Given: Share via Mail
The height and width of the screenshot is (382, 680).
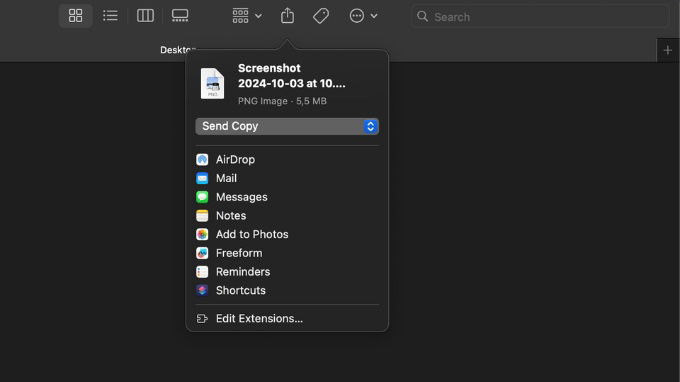Looking at the screenshot, I should (287, 178).
